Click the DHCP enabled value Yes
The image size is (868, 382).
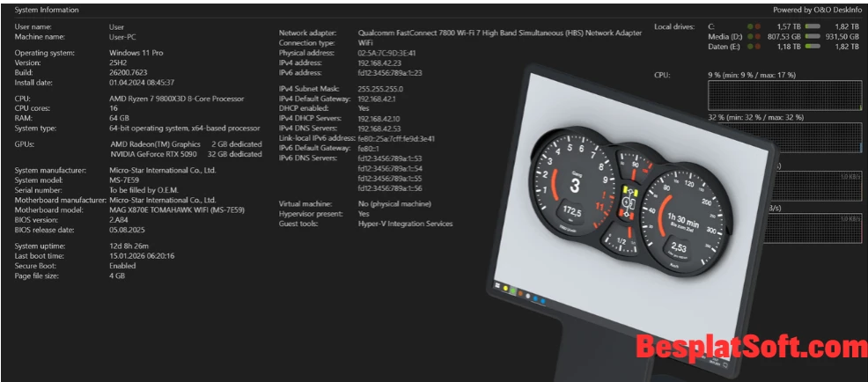(x=364, y=108)
